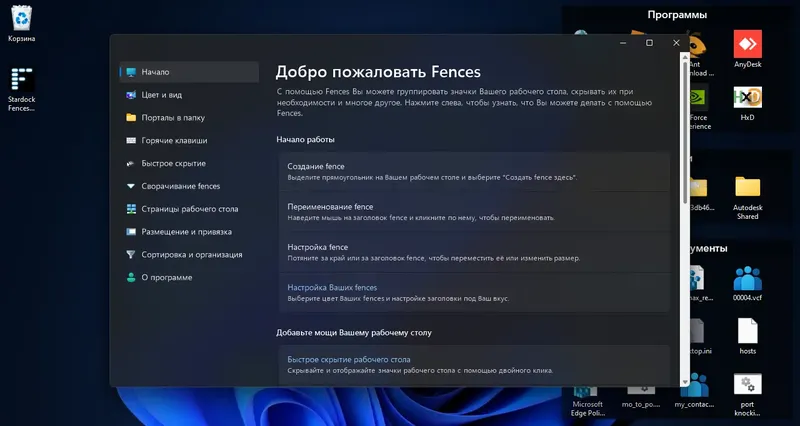Click the Порталы в папку folder icon
This screenshot has width=800, height=426.
[131, 118]
